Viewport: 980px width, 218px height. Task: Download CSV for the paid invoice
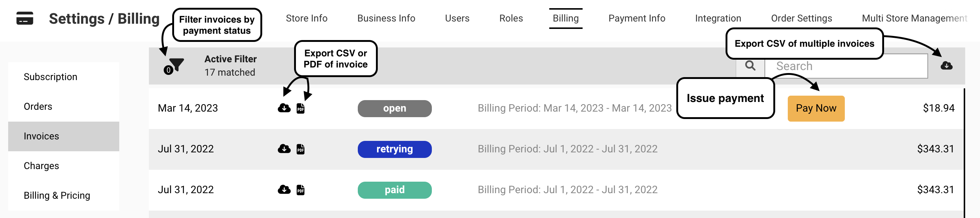(x=284, y=189)
